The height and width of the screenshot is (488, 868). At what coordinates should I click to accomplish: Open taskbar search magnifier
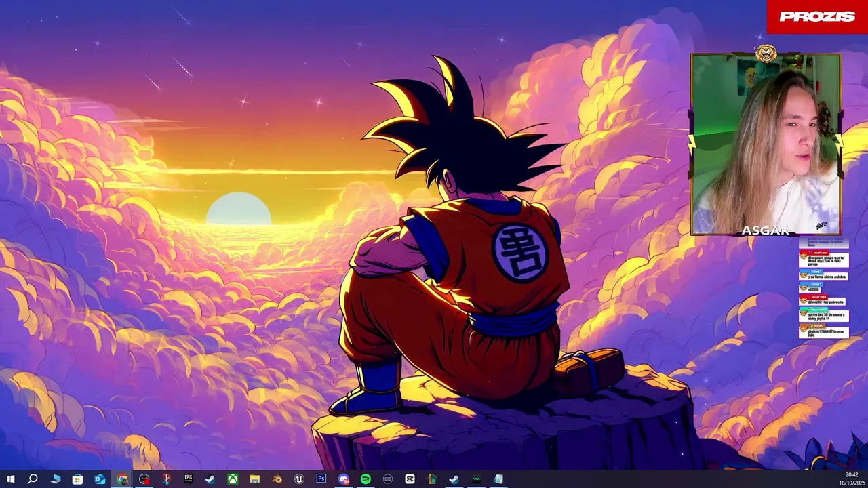pos(33,479)
